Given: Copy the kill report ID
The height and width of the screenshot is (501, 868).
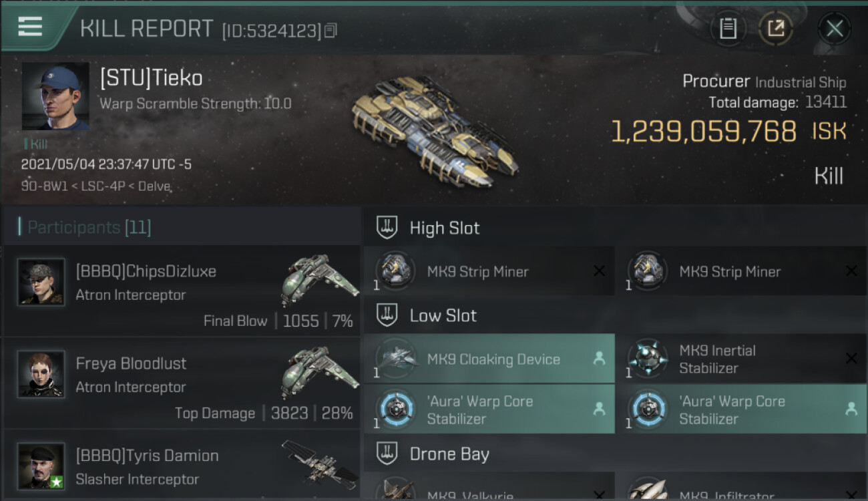Looking at the screenshot, I should 331,30.
